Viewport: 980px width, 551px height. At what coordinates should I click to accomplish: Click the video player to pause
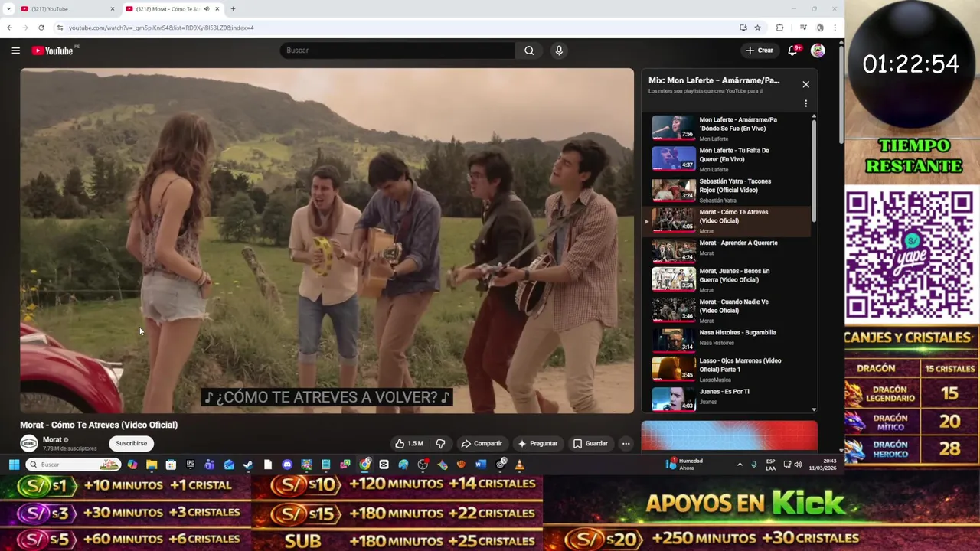[x=327, y=241]
